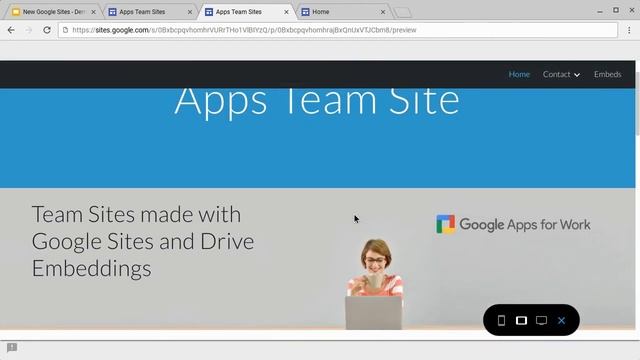Open a new browser tab

[402, 13]
